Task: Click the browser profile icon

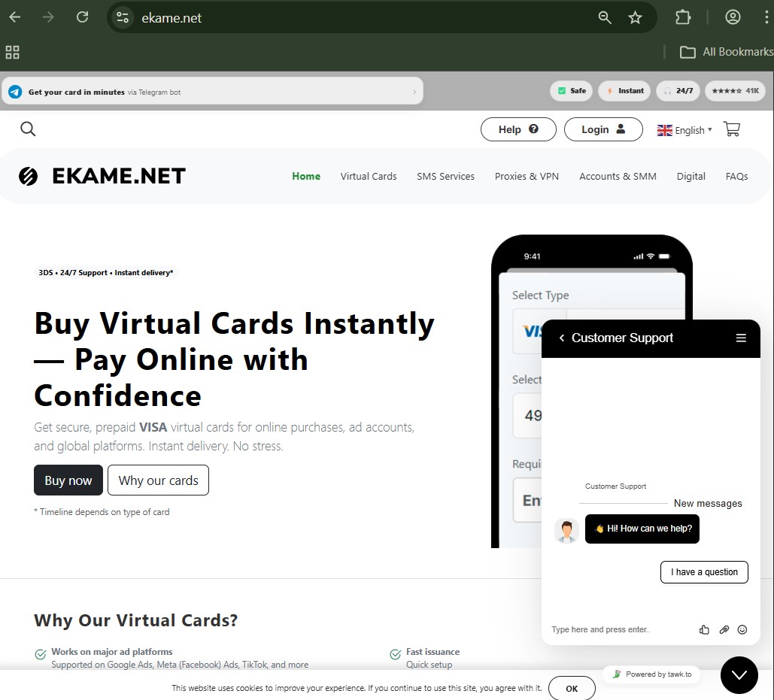Action: click(733, 16)
